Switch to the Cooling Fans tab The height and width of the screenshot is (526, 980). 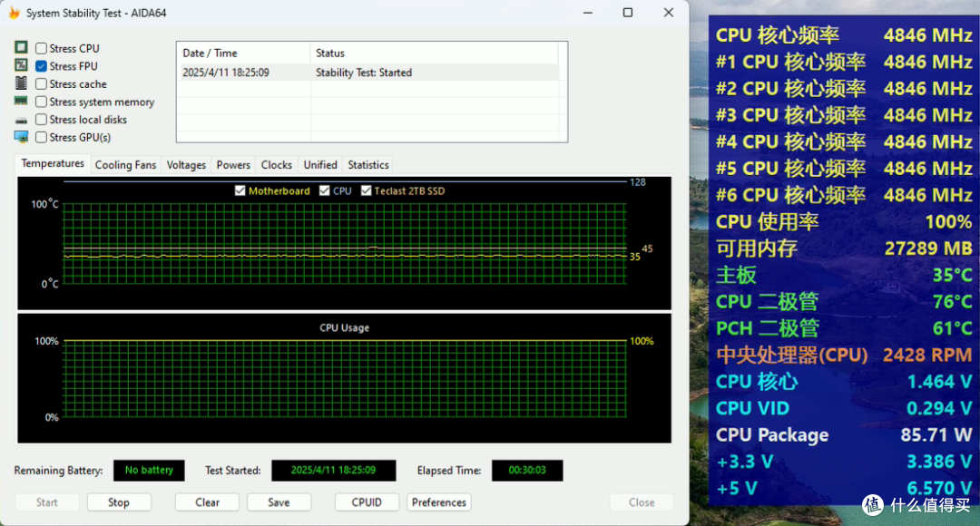pos(125,165)
